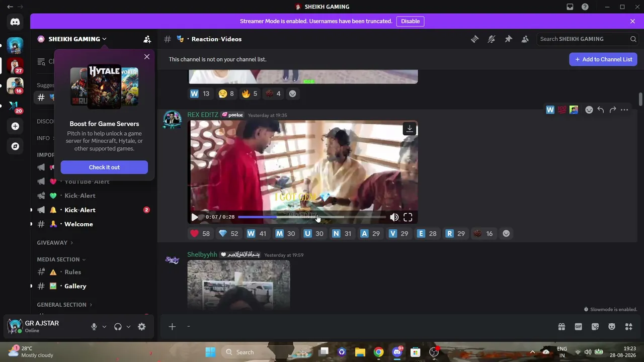Click Add to Channel List
Image resolution: width=644 pixels, height=362 pixels.
(603, 59)
